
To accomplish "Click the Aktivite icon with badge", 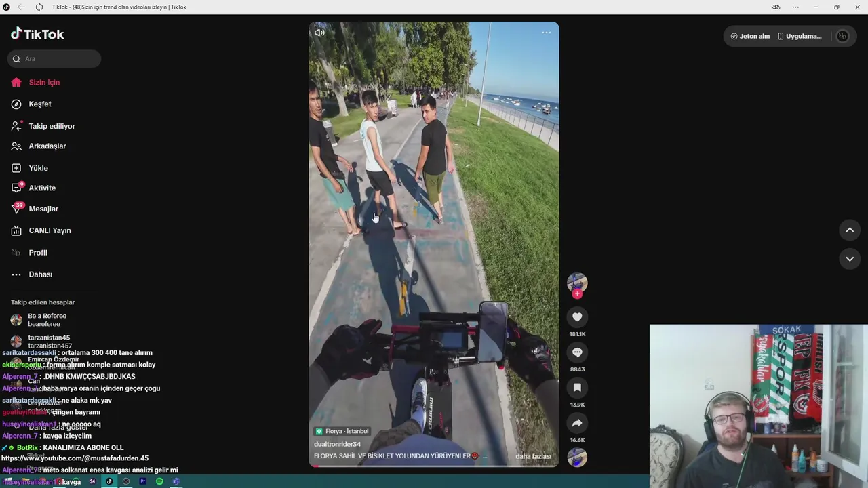I will coord(16,188).
